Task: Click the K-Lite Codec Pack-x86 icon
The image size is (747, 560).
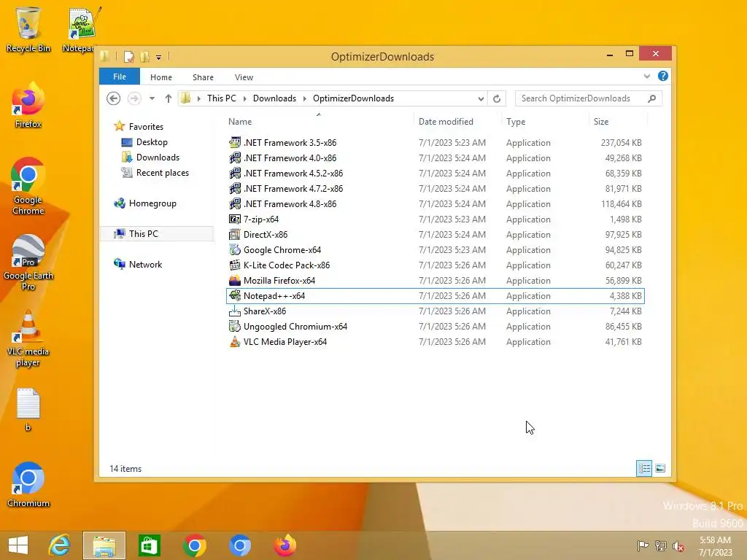Action: [234, 265]
